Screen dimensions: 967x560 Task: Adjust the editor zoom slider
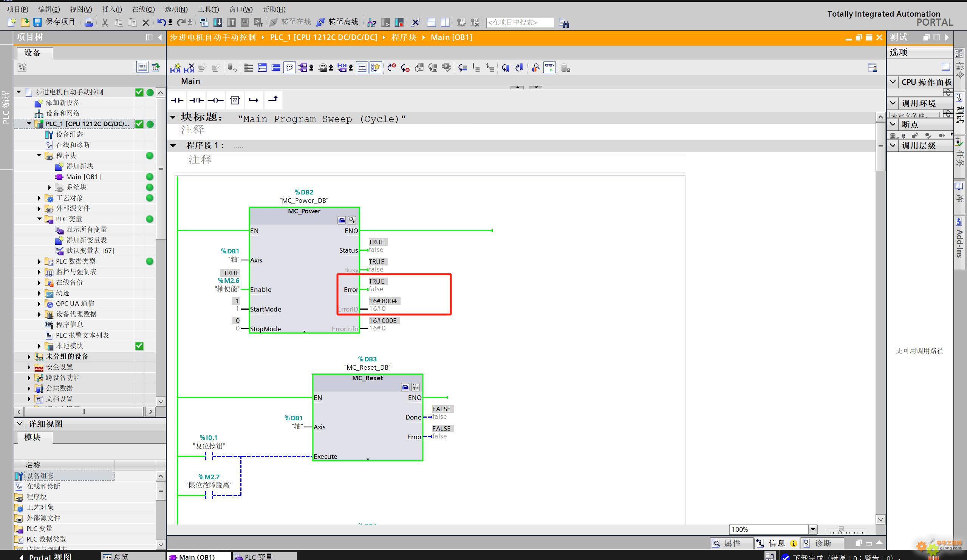pyautogui.click(x=841, y=530)
